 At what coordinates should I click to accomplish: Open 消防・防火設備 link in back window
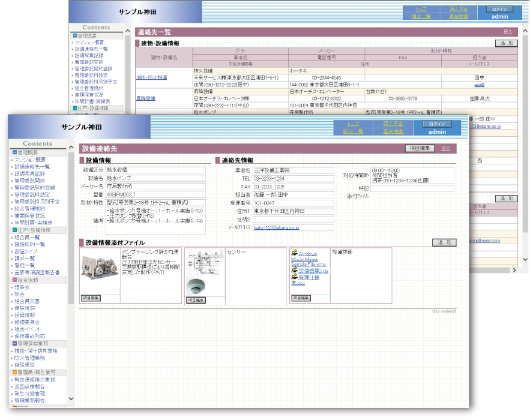tap(151, 77)
